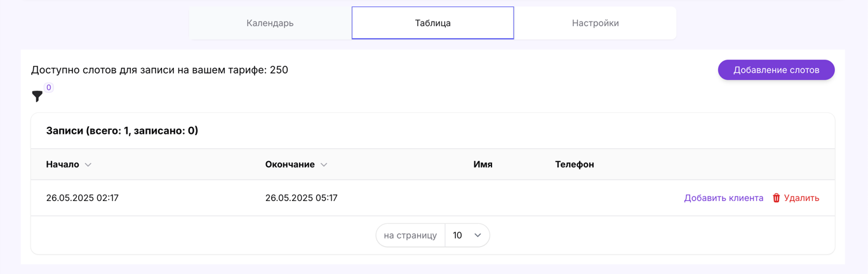The width and height of the screenshot is (868, 274).
Task: Open the filter funnel icon
Action: (37, 96)
